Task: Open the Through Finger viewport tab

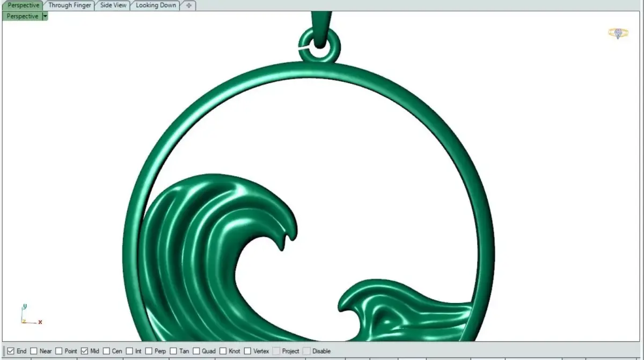Action: (x=70, y=5)
